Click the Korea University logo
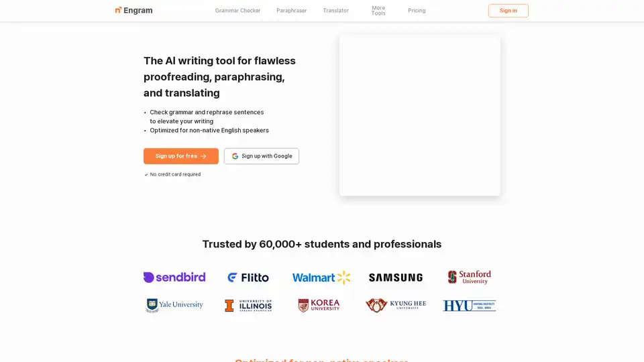This screenshot has height=362, width=644. point(319,306)
